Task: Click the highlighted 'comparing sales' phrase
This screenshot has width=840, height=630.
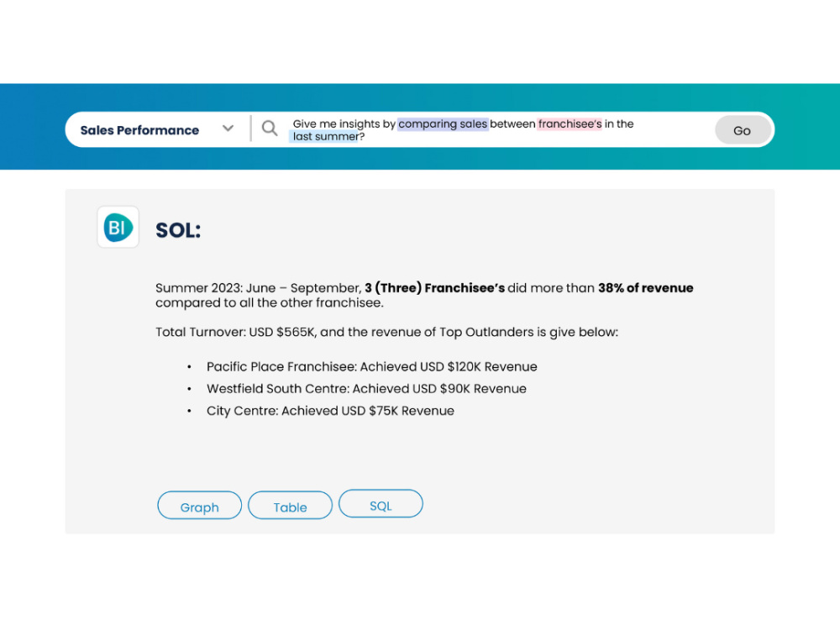Action: [443, 123]
